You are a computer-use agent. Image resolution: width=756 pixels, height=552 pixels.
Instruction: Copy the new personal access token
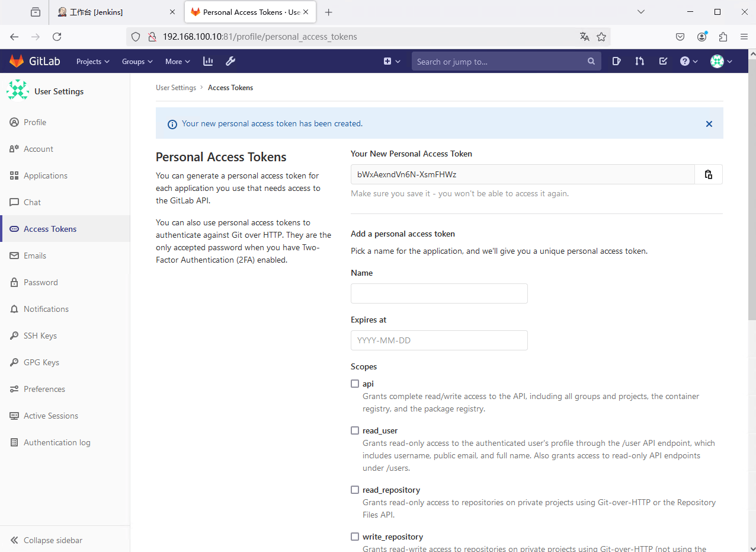click(x=708, y=174)
